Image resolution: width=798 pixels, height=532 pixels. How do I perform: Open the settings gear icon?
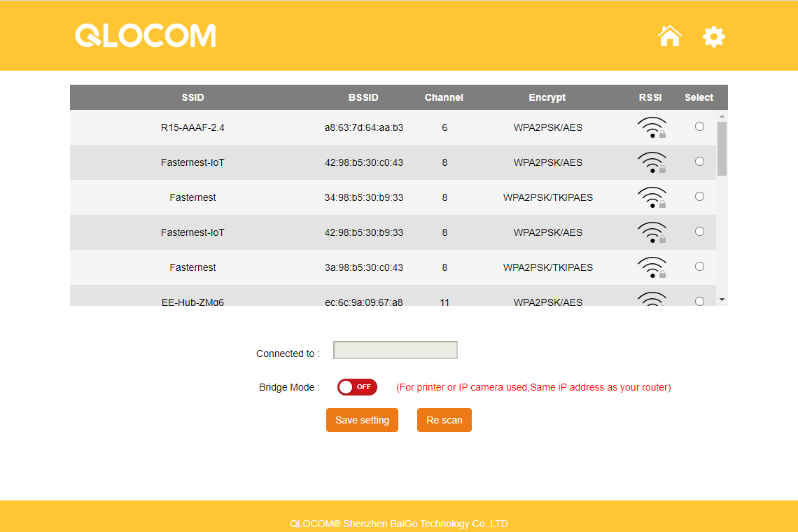[x=713, y=36]
